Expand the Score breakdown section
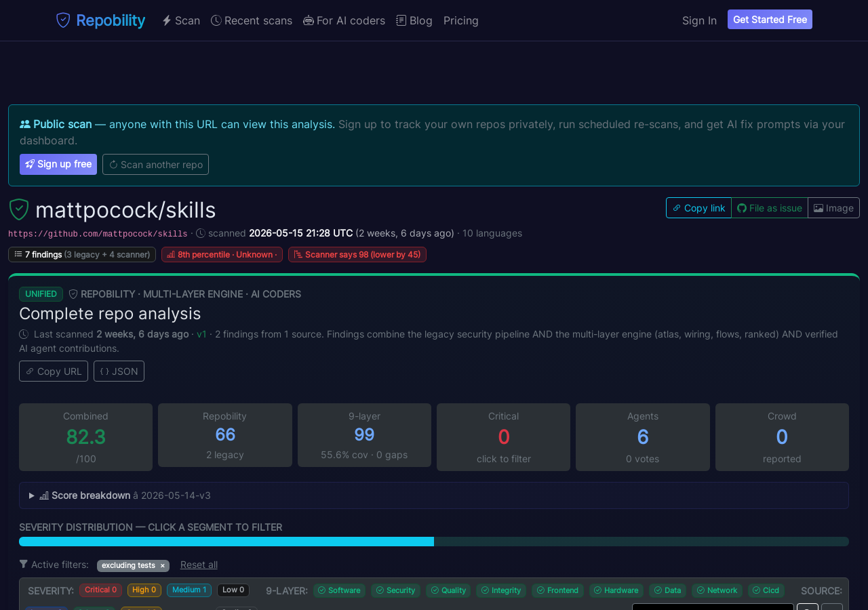 click(x=434, y=495)
